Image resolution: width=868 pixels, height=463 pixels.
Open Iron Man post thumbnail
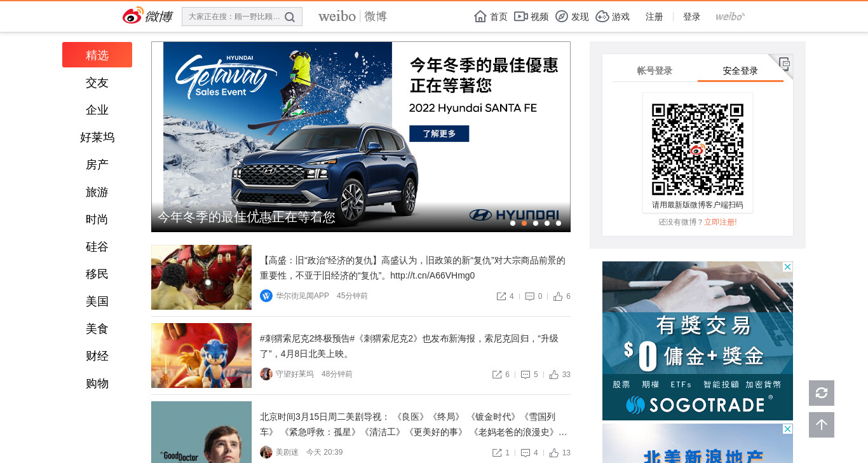tap(201, 277)
